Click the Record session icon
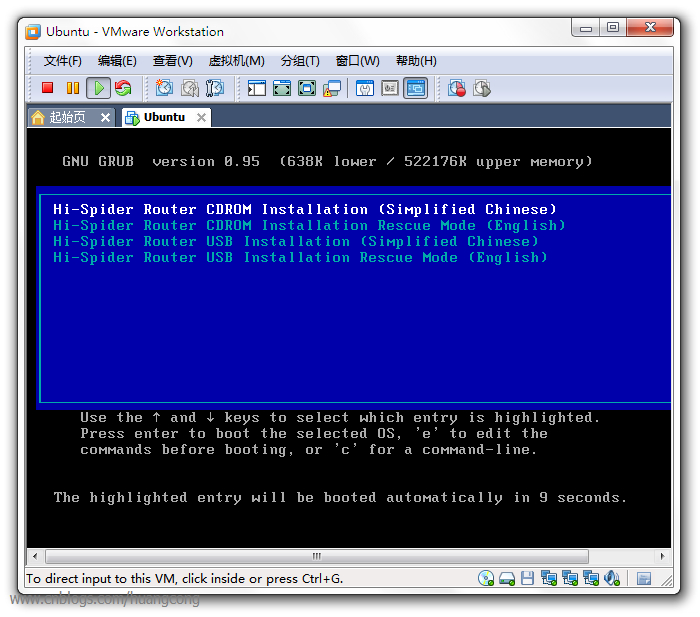This screenshot has width=700, height=617. coord(457,88)
